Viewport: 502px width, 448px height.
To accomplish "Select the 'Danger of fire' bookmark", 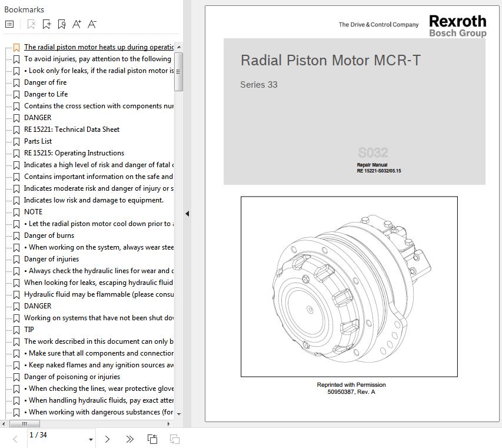I will [x=45, y=82].
